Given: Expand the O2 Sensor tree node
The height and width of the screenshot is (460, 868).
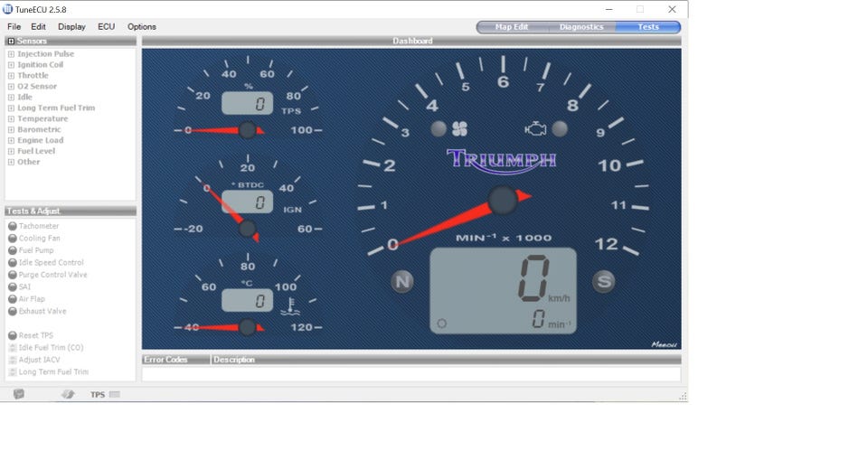Looking at the screenshot, I should 12,87.
